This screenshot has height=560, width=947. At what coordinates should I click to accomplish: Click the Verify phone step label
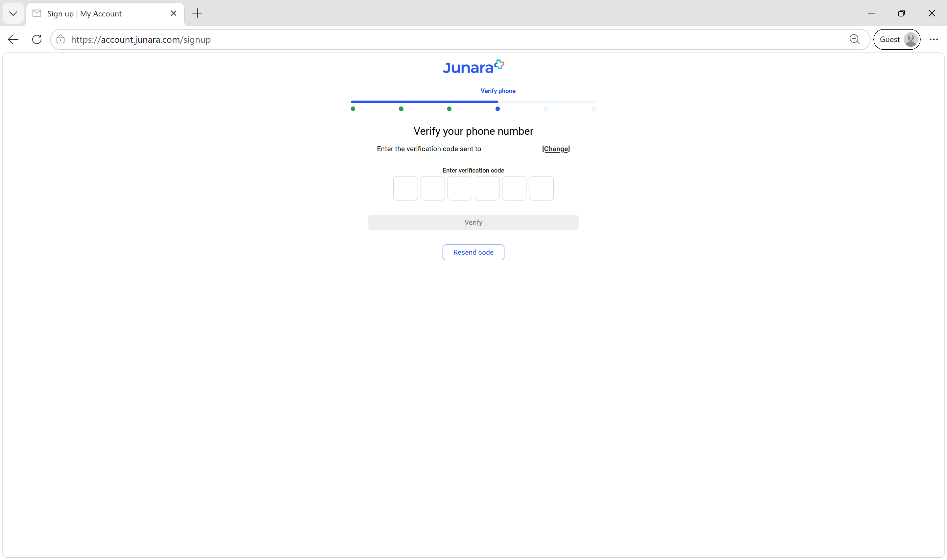tap(498, 91)
